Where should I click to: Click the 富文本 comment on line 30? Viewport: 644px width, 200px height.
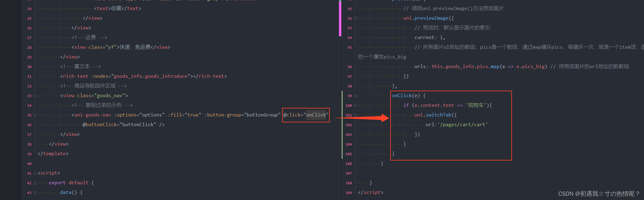(x=80, y=67)
